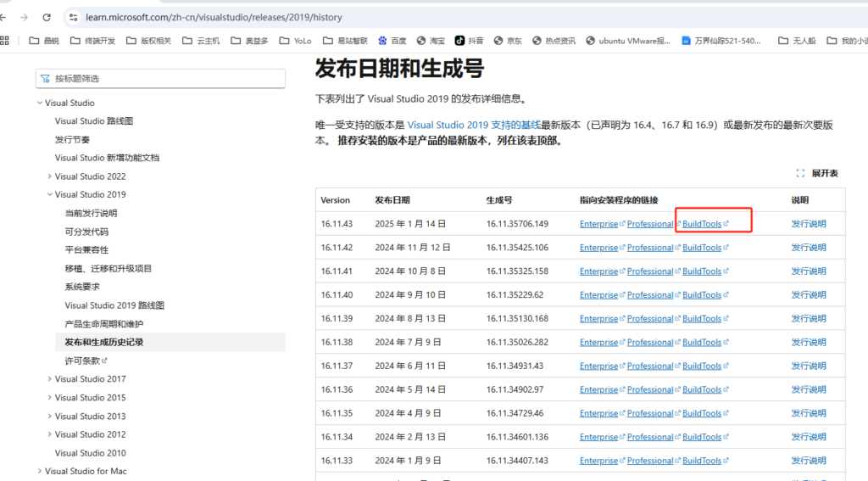Open 发行说明 for version 16.11.39
Image resolution: width=868 pixels, height=481 pixels.
tap(808, 319)
